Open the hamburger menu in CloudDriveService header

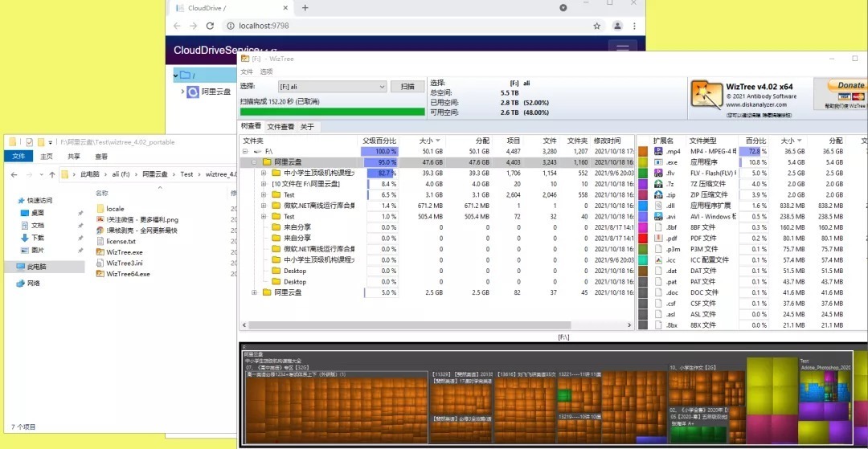pyautogui.click(x=622, y=49)
